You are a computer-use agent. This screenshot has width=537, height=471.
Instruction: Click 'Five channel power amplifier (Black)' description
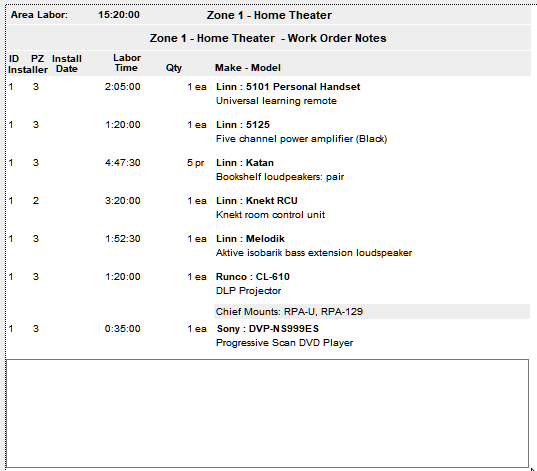(302, 139)
